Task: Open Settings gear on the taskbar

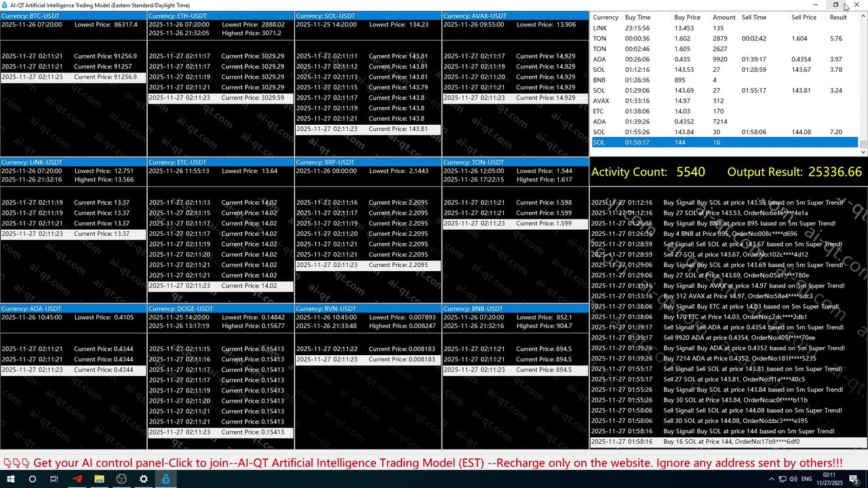Action: (144, 479)
